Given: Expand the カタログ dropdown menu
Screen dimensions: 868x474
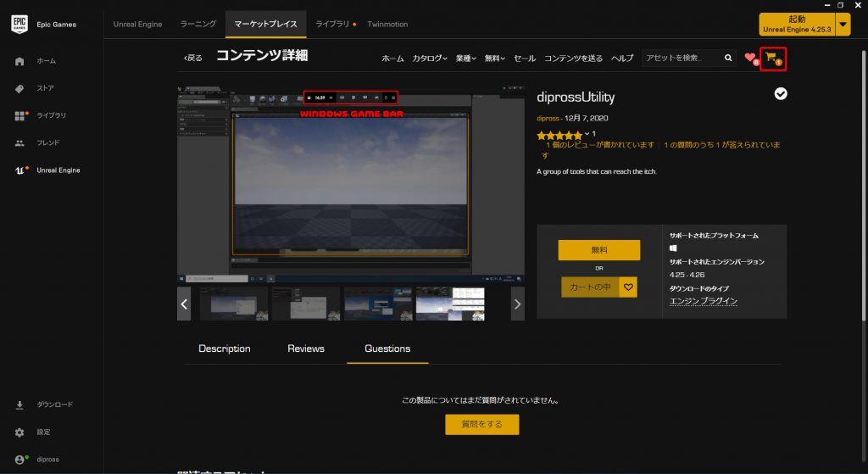Looking at the screenshot, I should 430,59.
